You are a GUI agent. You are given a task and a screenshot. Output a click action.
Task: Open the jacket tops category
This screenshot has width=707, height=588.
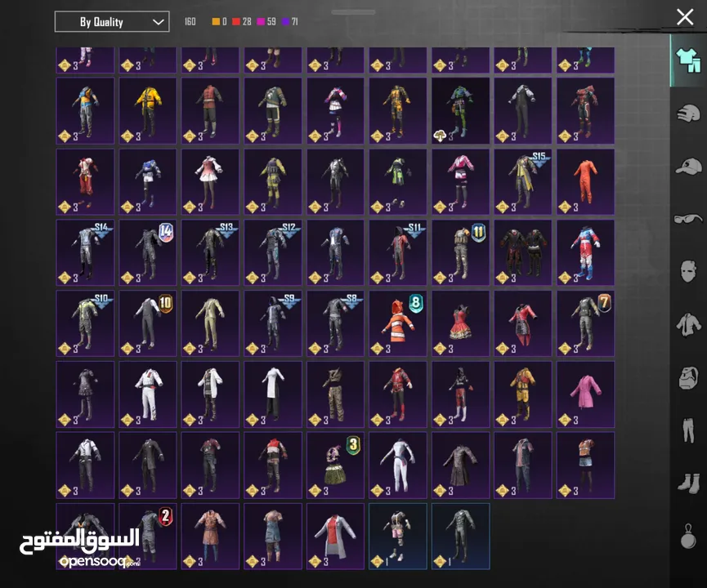[688, 324]
